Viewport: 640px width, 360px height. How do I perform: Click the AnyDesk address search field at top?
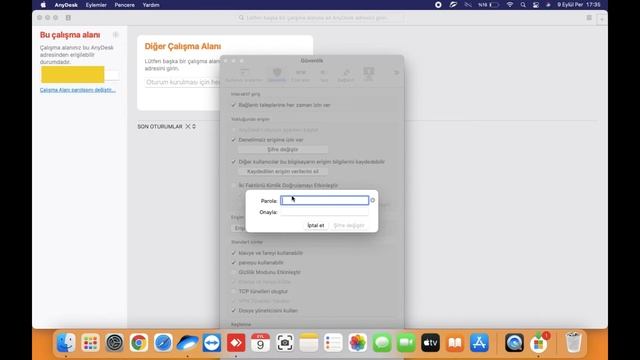tap(320, 18)
